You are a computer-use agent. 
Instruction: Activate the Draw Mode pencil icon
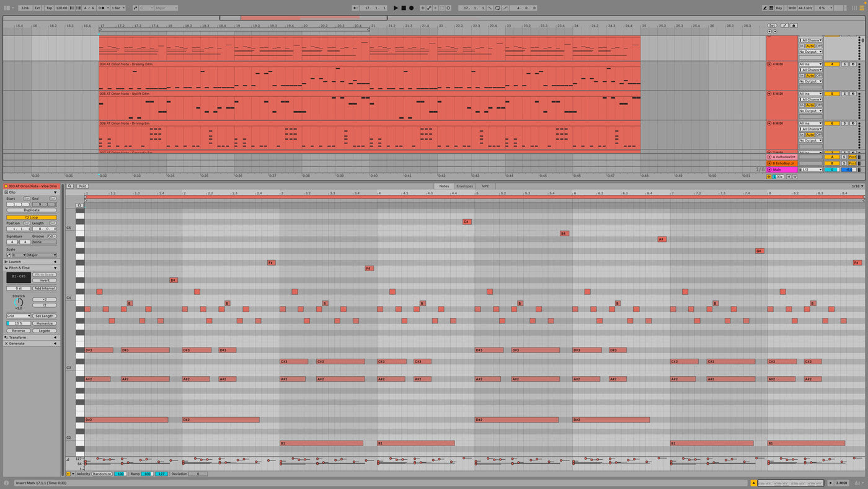765,8
